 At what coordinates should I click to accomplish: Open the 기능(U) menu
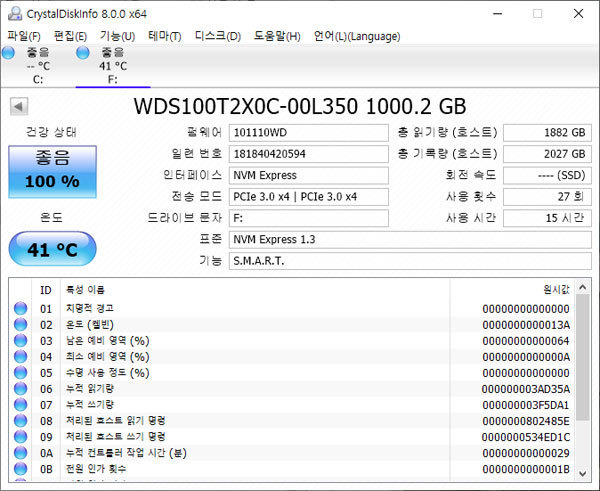point(117,36)
